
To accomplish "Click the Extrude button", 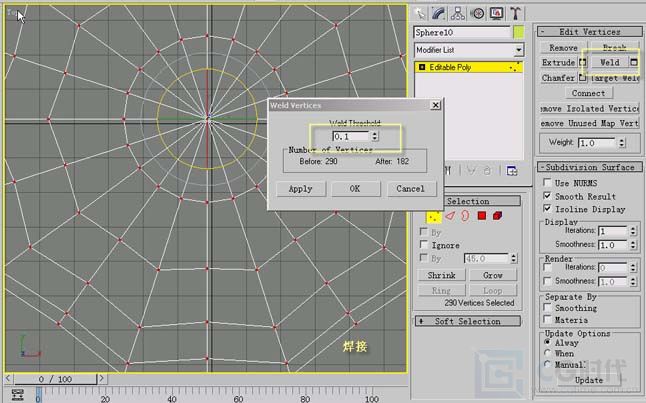I will [x=559, y=63].
